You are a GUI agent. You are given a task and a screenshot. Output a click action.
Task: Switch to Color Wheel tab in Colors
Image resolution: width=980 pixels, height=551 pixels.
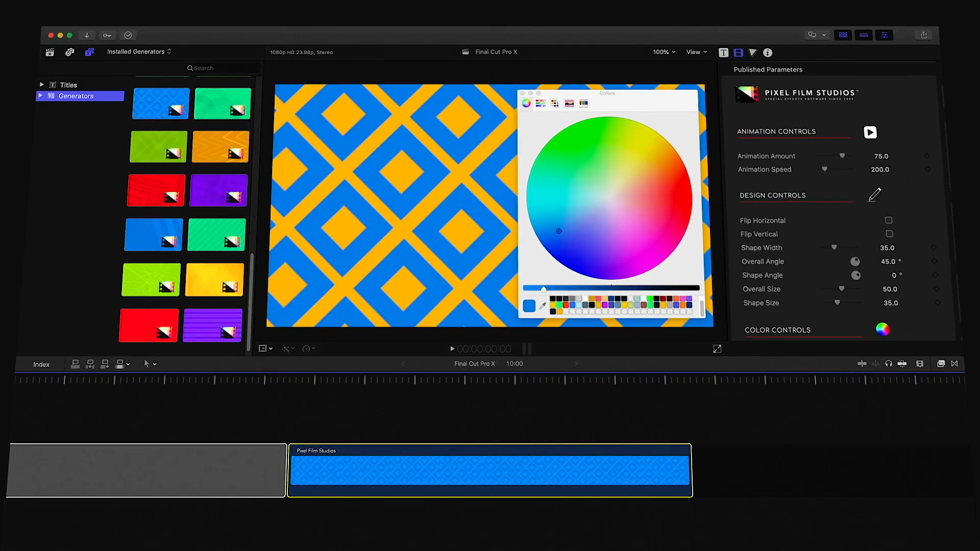(526, 103)
